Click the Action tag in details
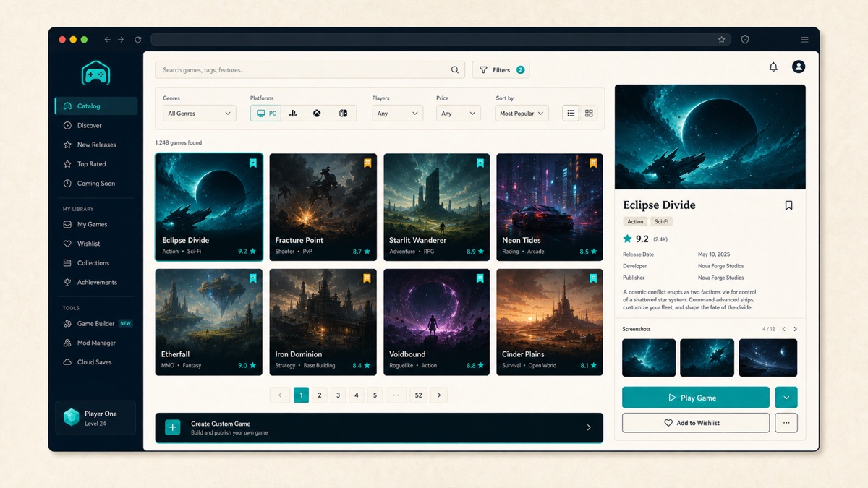This screenshot has height=488, width=868. [635, 222]
